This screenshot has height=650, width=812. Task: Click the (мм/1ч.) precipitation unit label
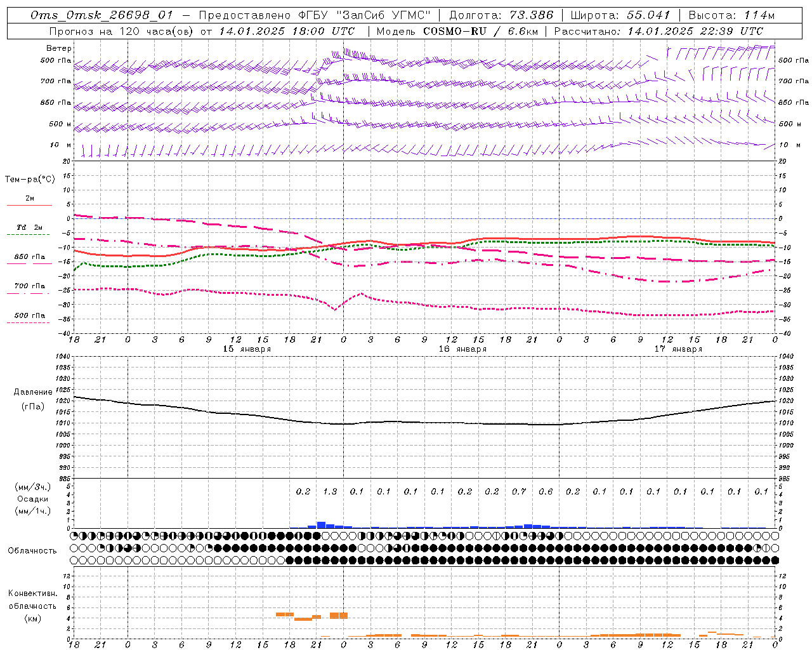[x=33, y=511]
